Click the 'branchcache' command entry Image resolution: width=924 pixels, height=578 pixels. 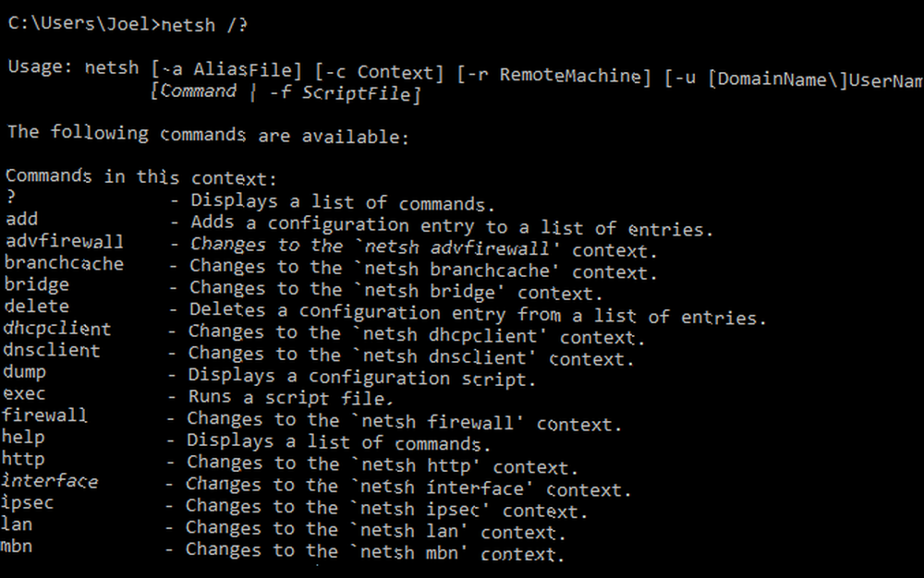[x=65, y=263]
